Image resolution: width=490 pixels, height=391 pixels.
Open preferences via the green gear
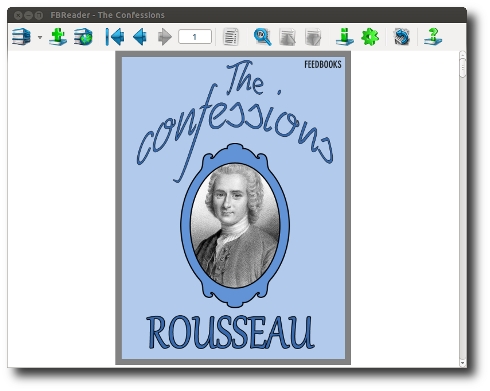point(370,37)
